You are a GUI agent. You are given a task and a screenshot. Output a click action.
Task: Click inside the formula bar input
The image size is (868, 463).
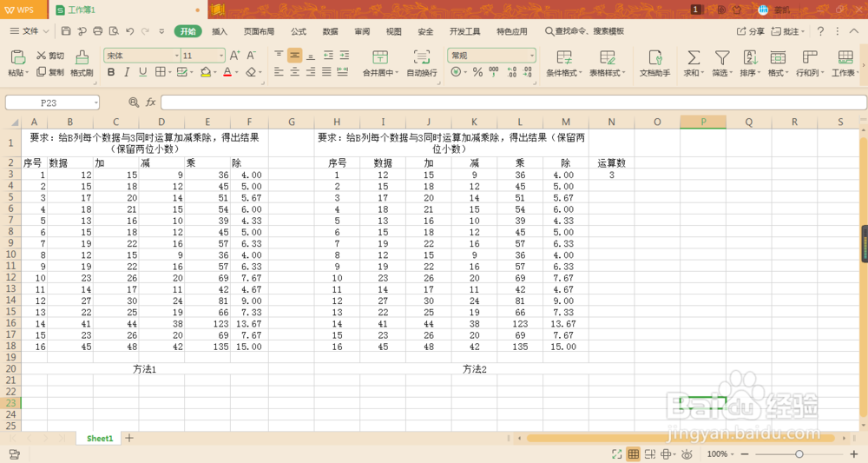[513, 103]
